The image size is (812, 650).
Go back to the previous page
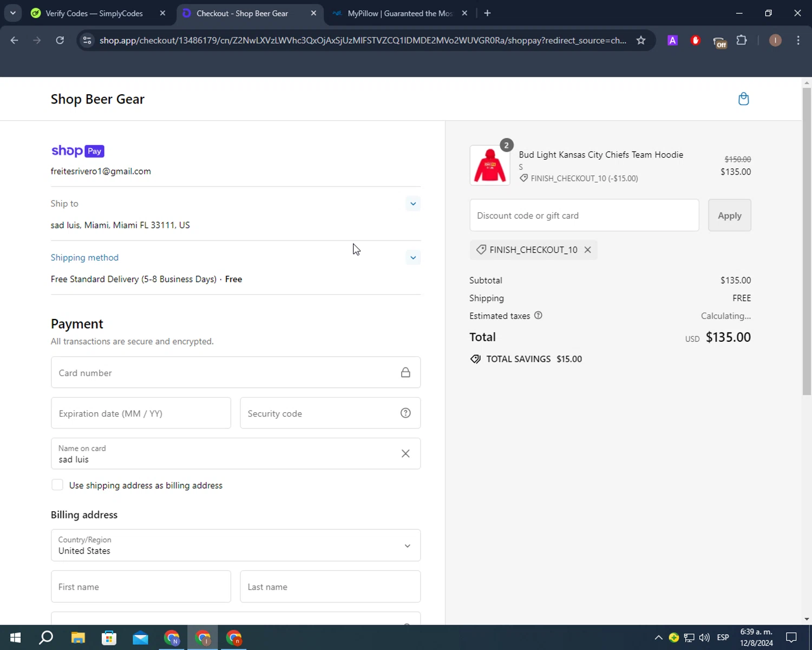point(15,41)
